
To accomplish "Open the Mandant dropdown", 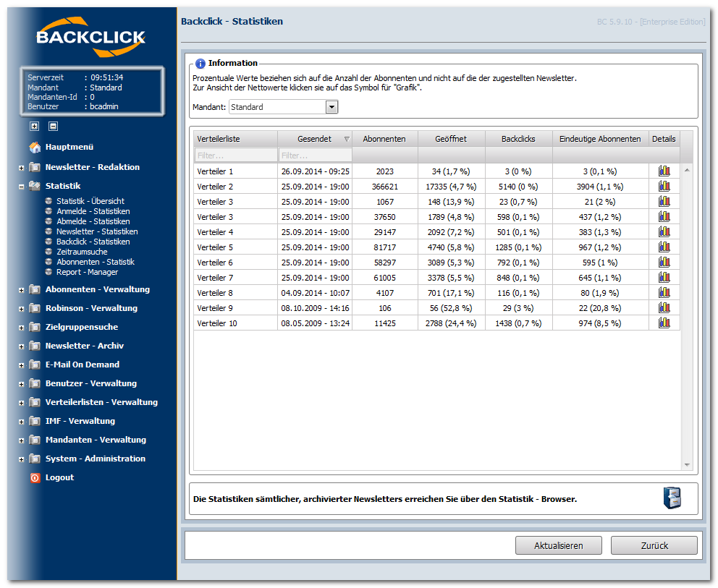I will click(331, 107).
